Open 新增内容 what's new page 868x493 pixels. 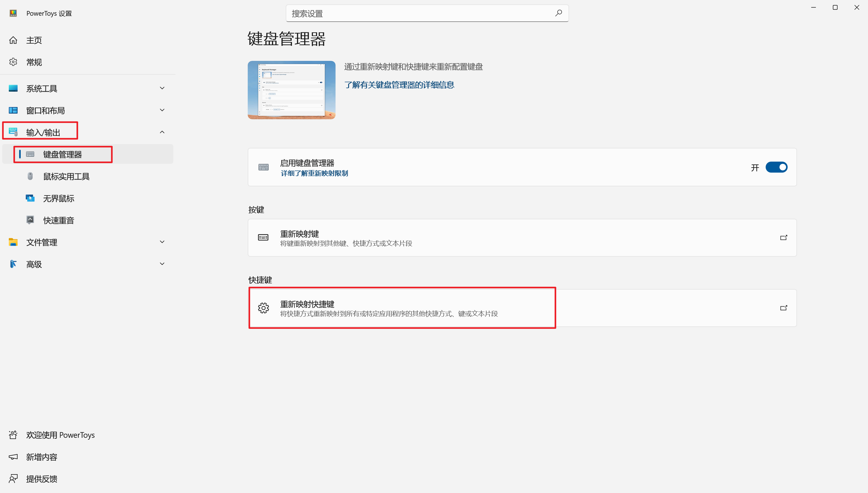click(41, 457)
